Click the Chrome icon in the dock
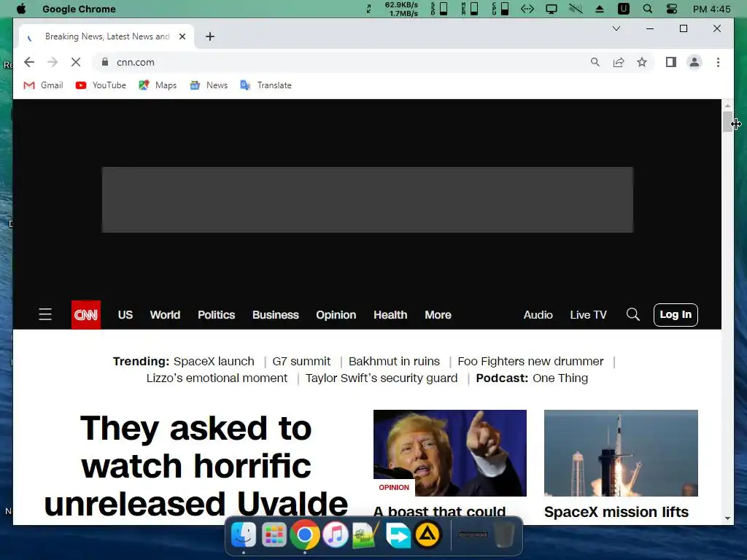This screenshot has height=560, width=747. pyautogui.click(x=304, y=534)
